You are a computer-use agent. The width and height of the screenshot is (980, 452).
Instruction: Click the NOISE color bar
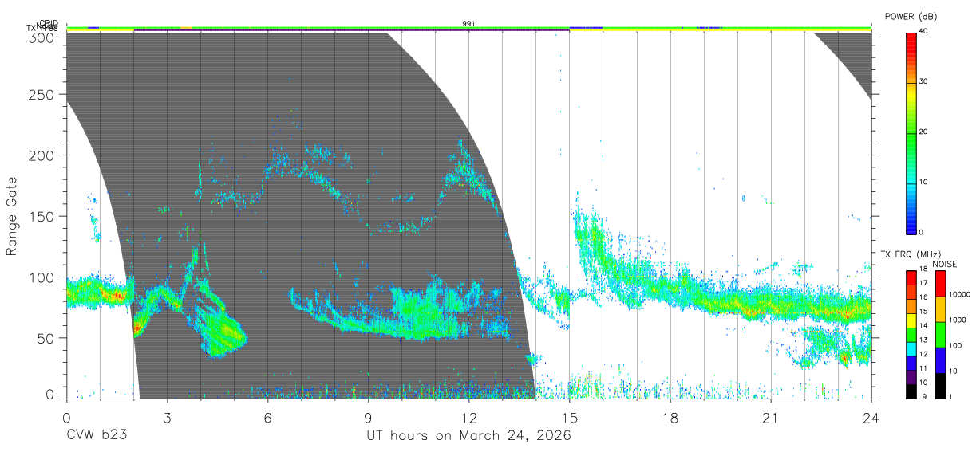click(940, 335)
